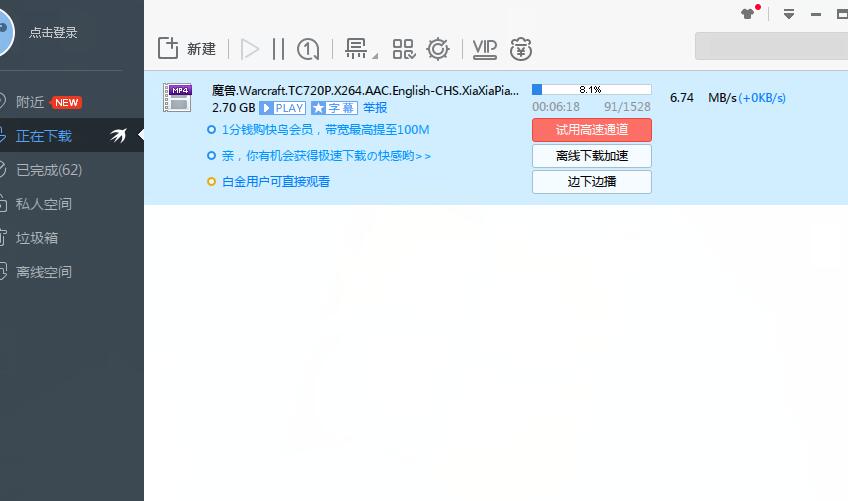Image resolution: width=848 pixels, height=501 pixels.
Task: Click 离线下载加速 button
Action: tap(592, 156)
